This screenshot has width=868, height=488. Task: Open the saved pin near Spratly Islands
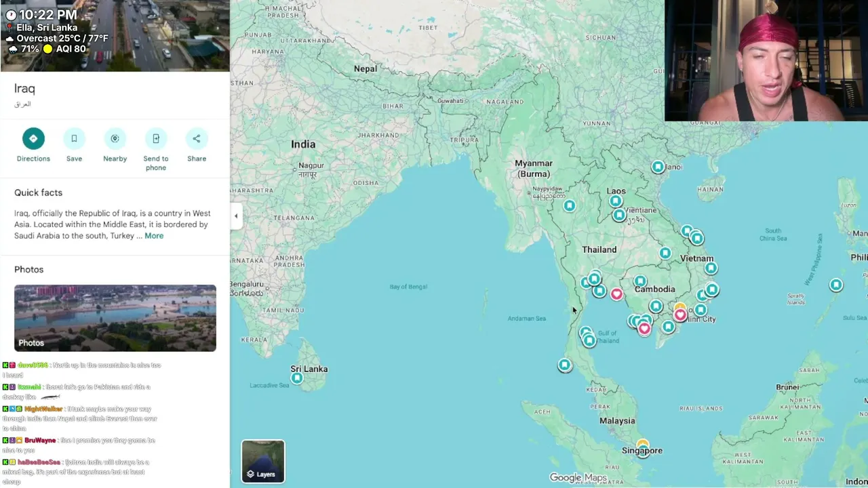click(836, 285)
